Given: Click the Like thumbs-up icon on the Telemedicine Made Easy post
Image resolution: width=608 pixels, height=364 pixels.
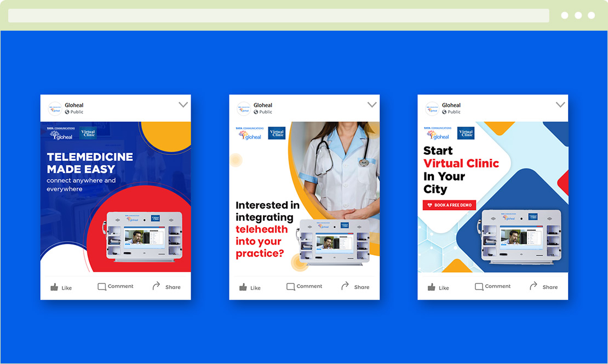Looking at the screenshot, I should (x=54, y=287).
